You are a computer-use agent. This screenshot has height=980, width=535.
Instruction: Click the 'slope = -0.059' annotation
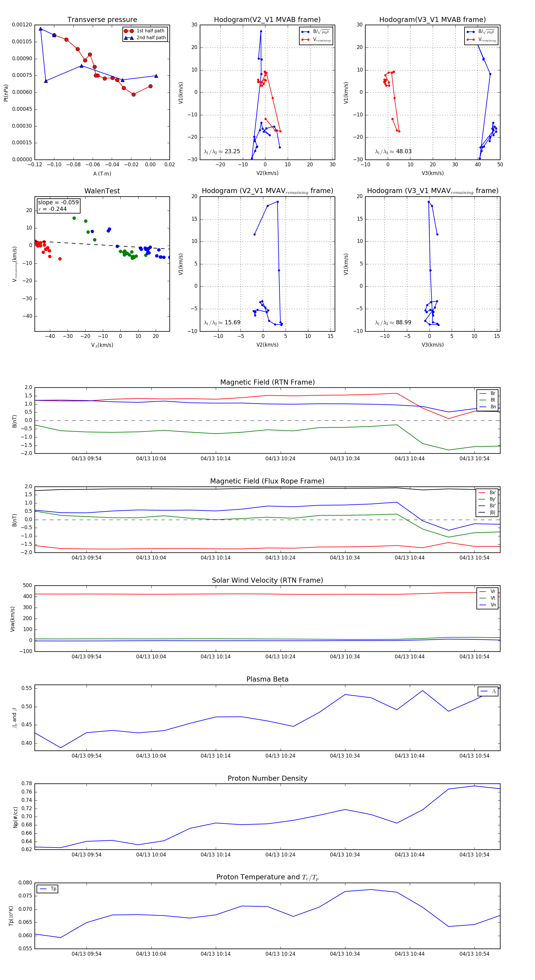pyautogui.click(x=58, y=203)
